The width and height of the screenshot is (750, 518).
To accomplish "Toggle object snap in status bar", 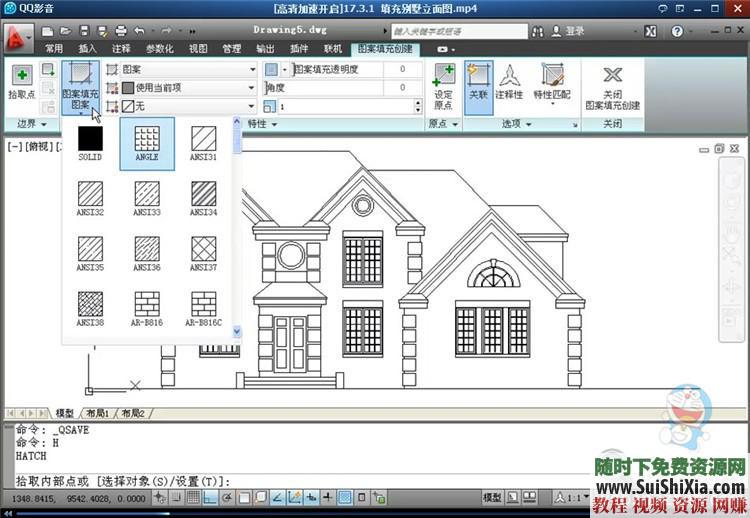I will click(244, 498).
